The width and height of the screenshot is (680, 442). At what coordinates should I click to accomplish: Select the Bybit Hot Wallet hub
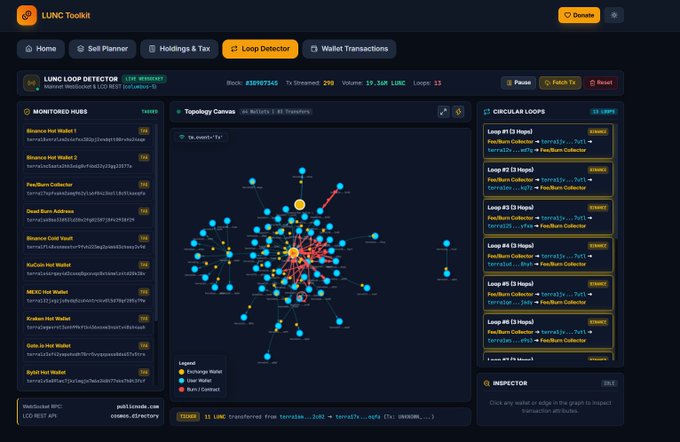point(87,376)
